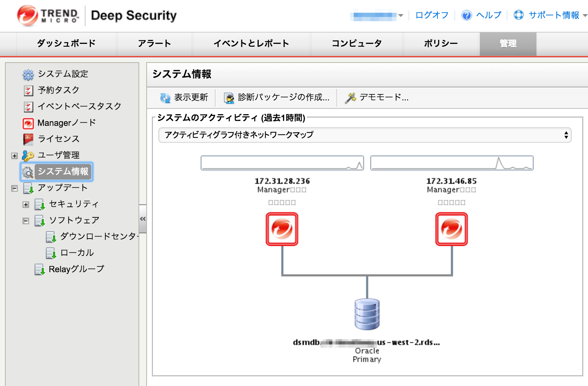Open the ライセンス flag icon
588x386 pixels.
click(28, 139)
